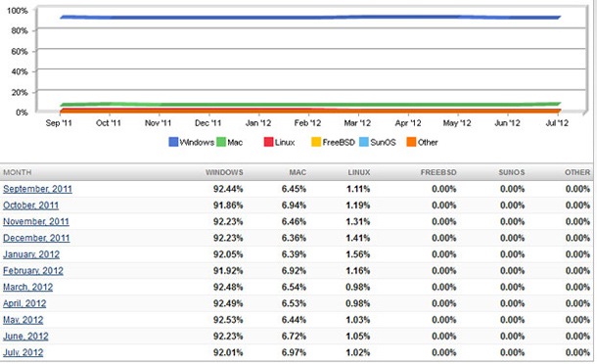Select Windows value 92.49% for April
This screenshot has height=364, width=597.
228,303
